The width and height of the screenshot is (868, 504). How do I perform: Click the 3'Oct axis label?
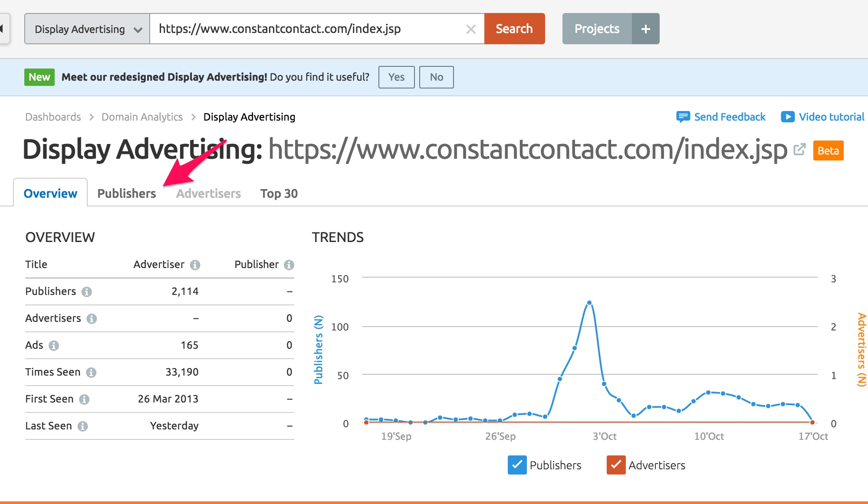tap(605, 436)
